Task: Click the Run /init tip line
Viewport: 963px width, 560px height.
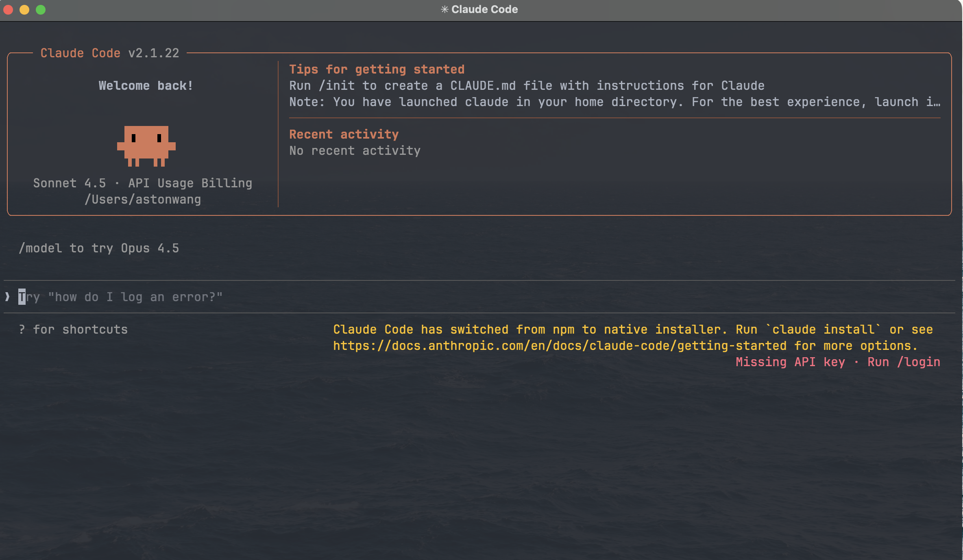Action: click(x=527, y=86)
